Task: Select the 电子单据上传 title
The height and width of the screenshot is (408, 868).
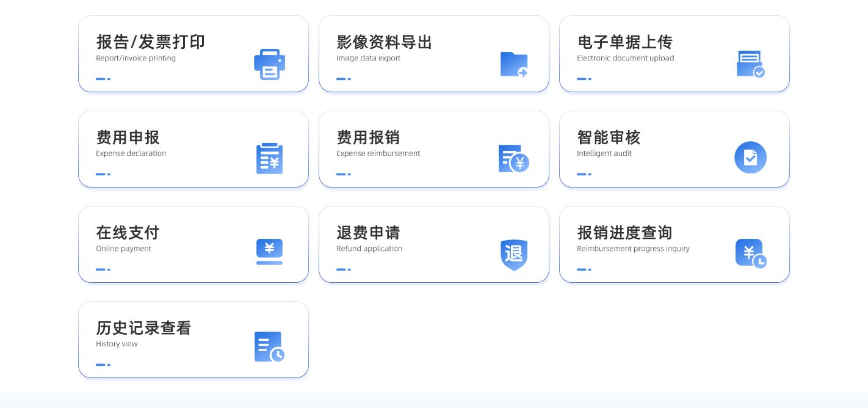Action: [624, 42]
